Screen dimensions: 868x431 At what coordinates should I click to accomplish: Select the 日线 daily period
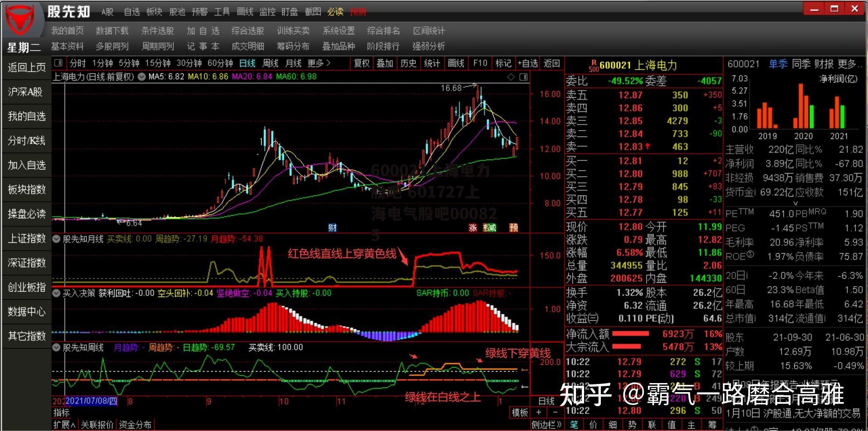(x=247, y=63)
